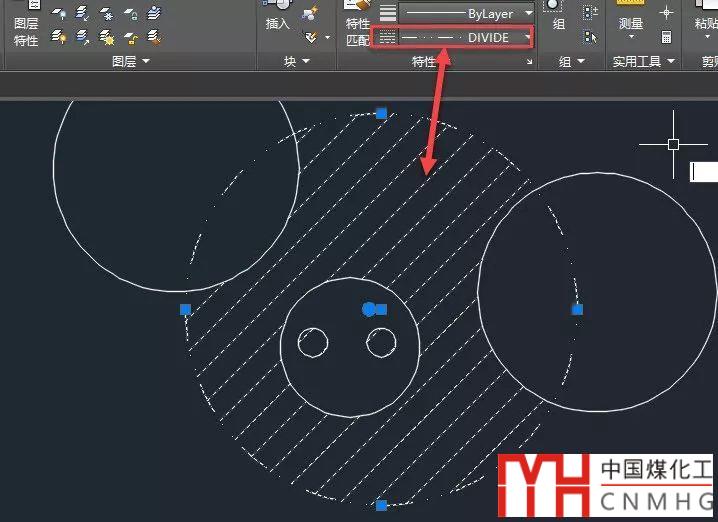The image size is (718, 522).
Task: Click the calculator icon in utilities
Action: pyautogui.click(x=666, y=37)
